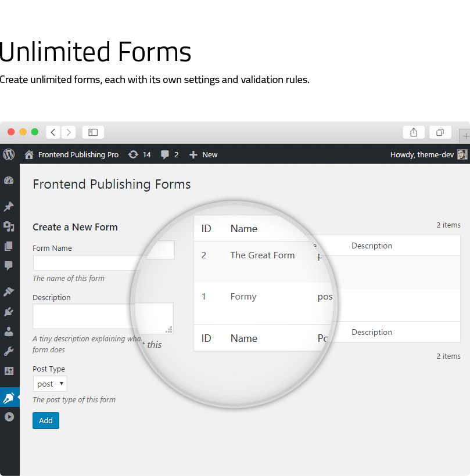Show all browser tabs button

pos(440,132)
